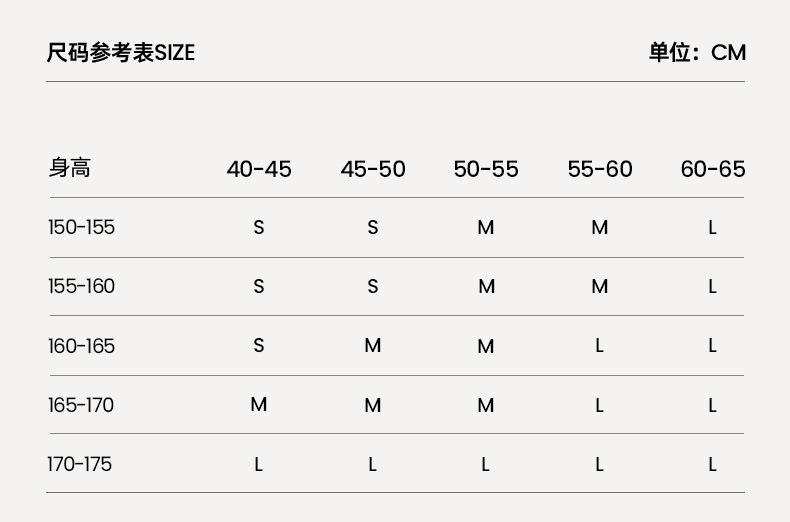Click the 155-160 height row label
The image size is (790, 522).
point(82,286)
